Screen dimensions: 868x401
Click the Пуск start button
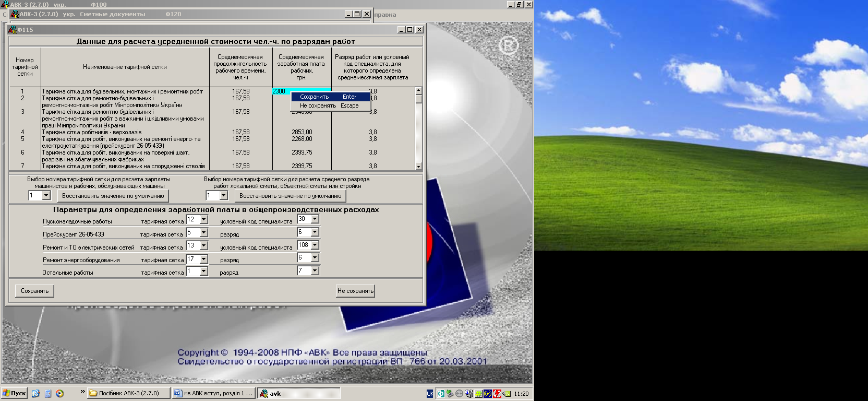pyautogui.click(x=14, y=393)
